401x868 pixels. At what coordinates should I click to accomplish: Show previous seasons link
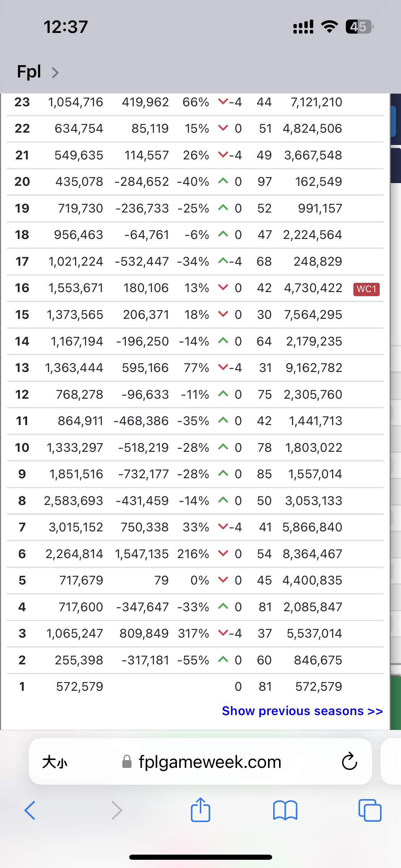302,711
